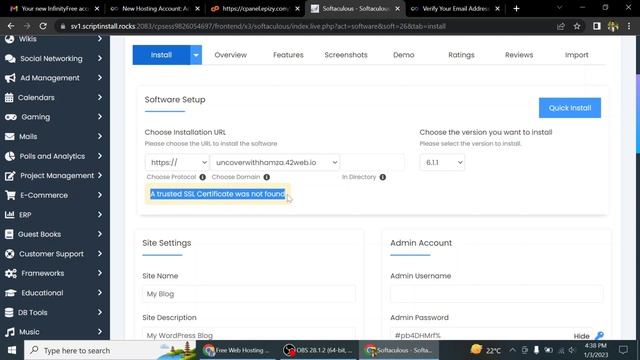Switch to the cpanel.epizy.com browser tab
The width and height of the screenshot is (640, 360).
click(256, 9)
